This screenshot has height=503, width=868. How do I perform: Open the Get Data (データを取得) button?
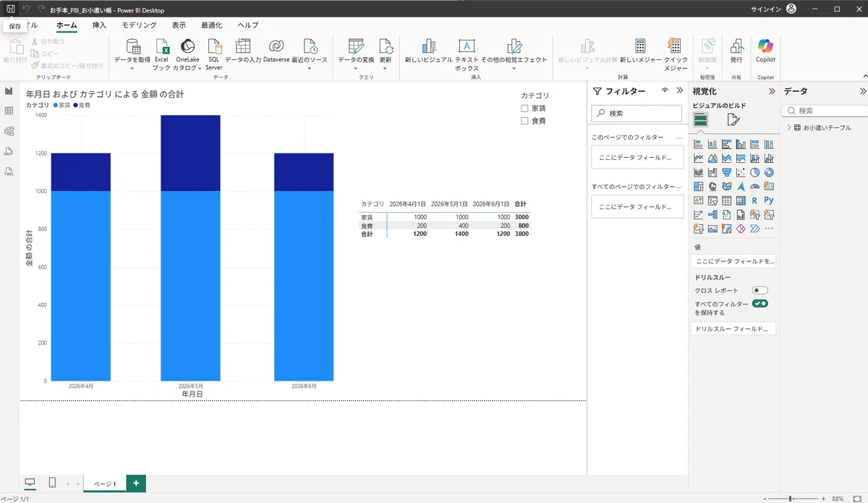pos(132,54)
